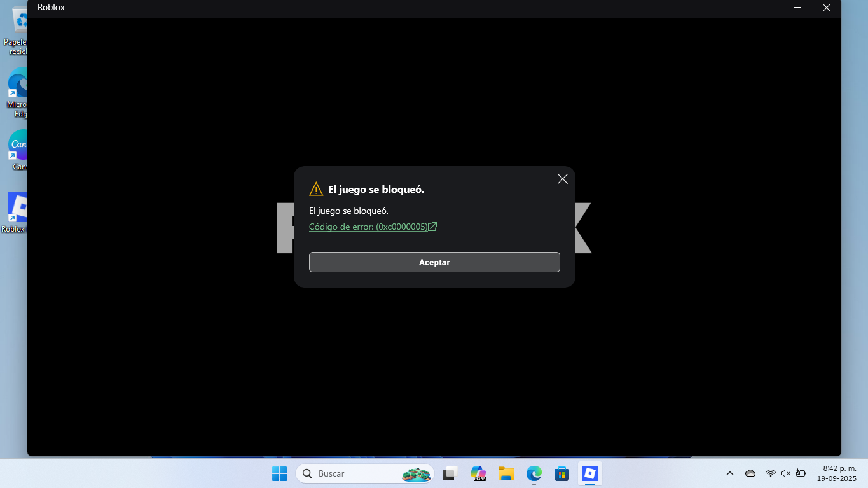Open File Explorer from the taskbar

(506, 473)
